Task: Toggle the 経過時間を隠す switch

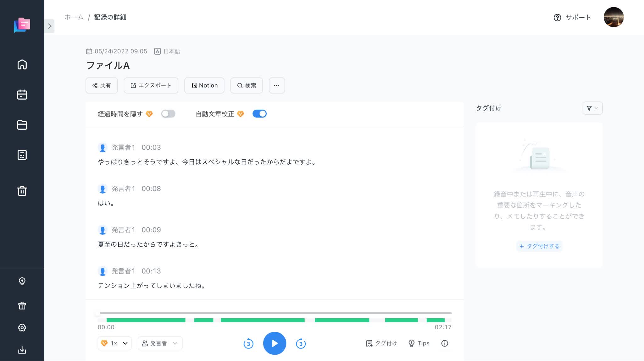Action: 168,114
